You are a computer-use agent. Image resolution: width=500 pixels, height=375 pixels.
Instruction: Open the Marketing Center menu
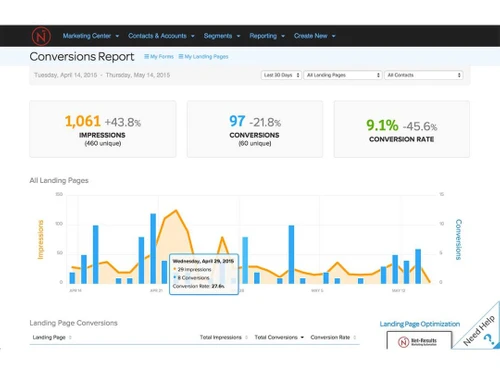[91, 36]
